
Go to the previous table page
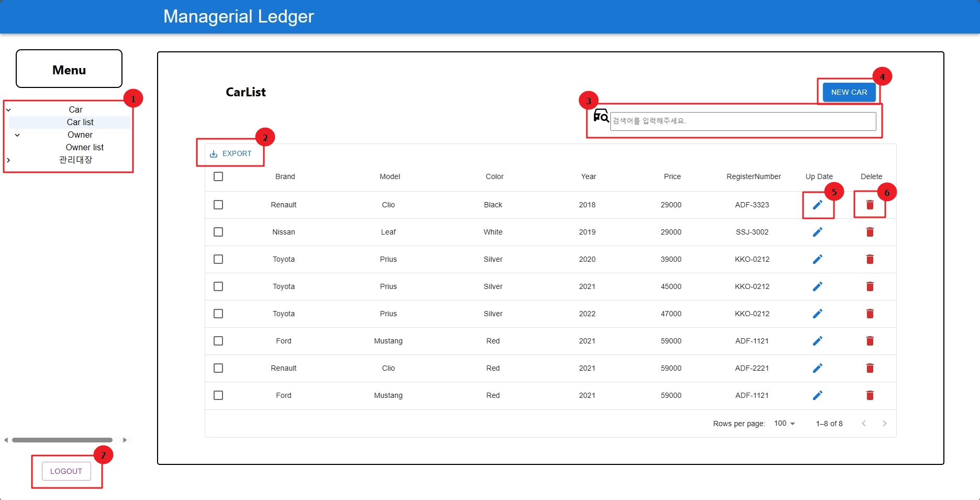pyautogui.click(x=863, y=424)
